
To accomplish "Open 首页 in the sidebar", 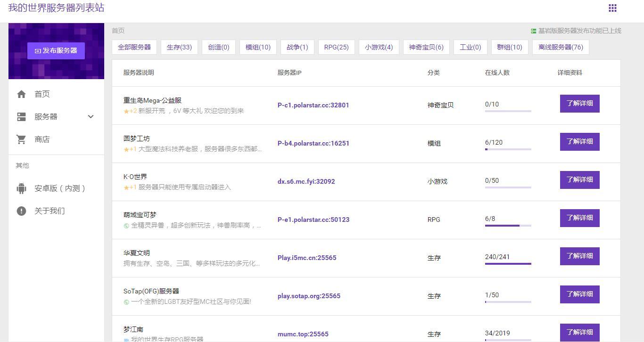I will coord(56,94).
